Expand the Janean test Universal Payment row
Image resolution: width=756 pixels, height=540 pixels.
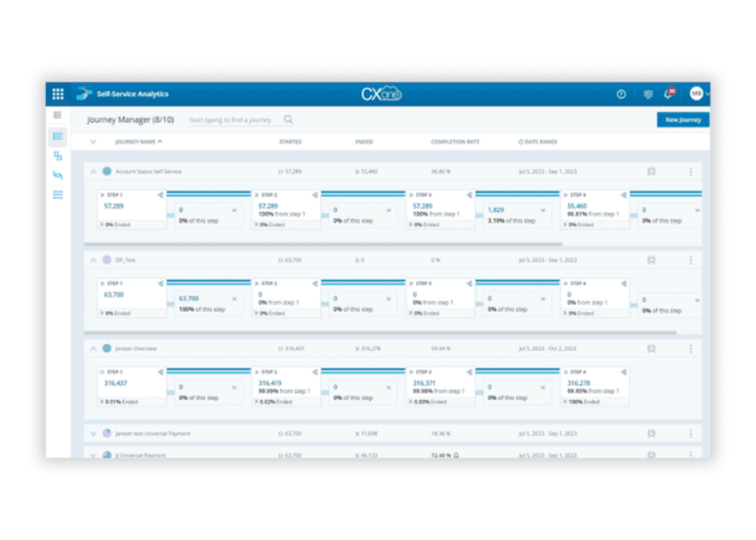tap(93, 434)
